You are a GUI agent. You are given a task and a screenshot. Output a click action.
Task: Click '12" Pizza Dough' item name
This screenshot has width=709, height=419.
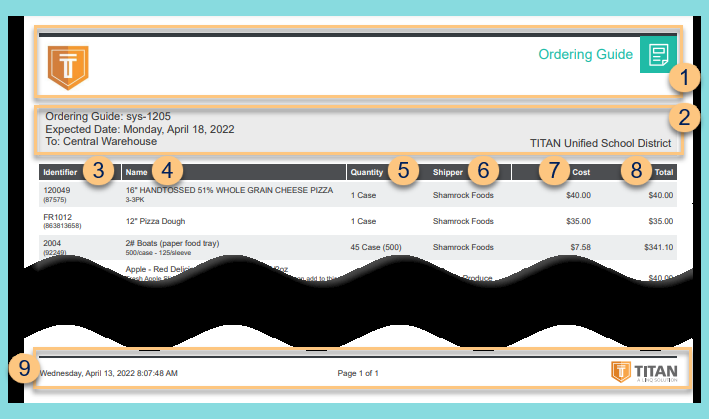pos(155,221)
